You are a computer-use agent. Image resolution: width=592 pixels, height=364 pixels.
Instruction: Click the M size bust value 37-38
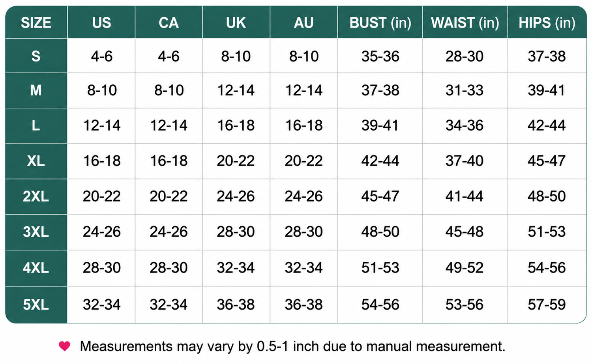tap(380, 90)
